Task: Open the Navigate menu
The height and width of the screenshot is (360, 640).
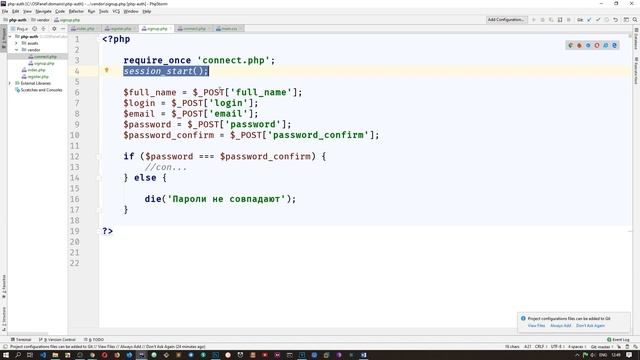Action: (43, 11)
